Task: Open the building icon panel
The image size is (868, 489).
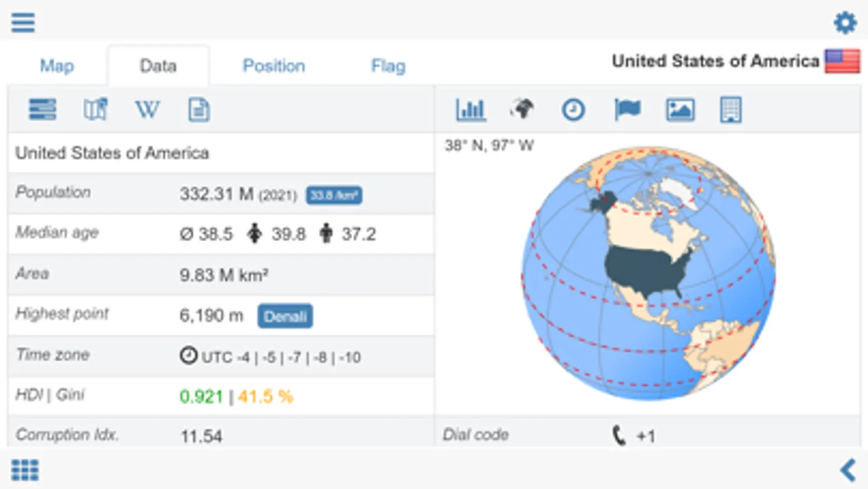Action: tap(731, 110)
